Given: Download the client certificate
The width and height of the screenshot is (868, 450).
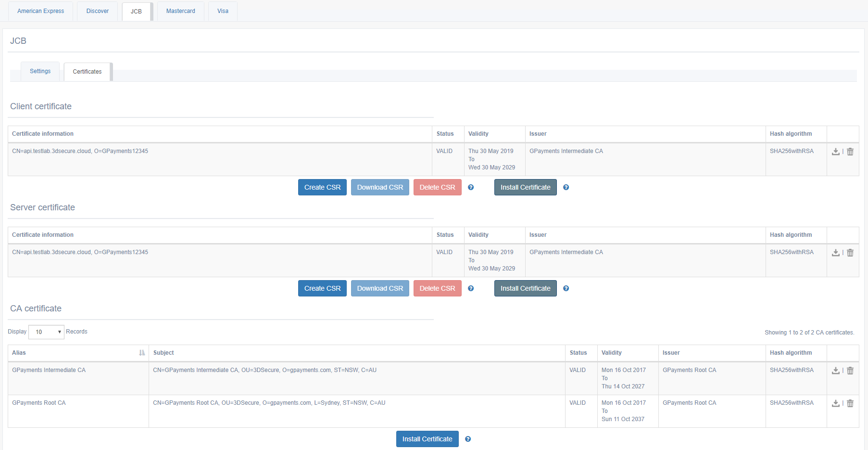Looking at the screenshot, I should click(836, 152).
